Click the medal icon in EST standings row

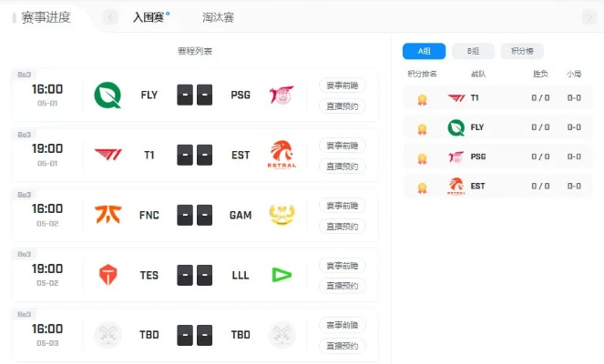click(x=422, y=187)
